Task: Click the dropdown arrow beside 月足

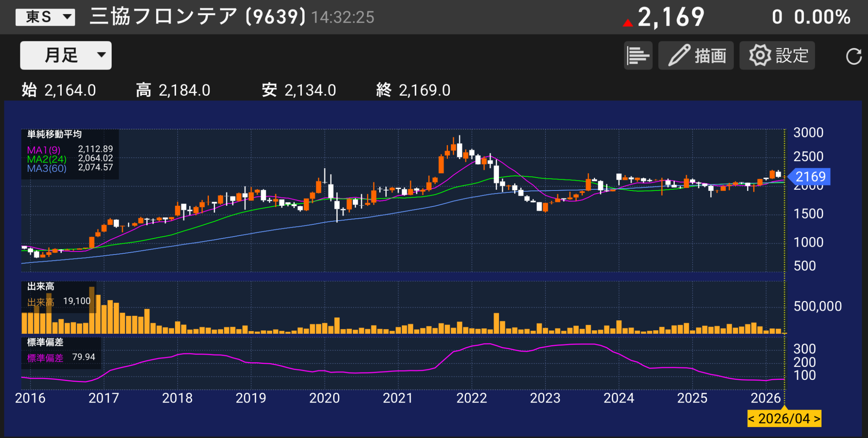Action: pyautogui.click(x=102, y=55)
